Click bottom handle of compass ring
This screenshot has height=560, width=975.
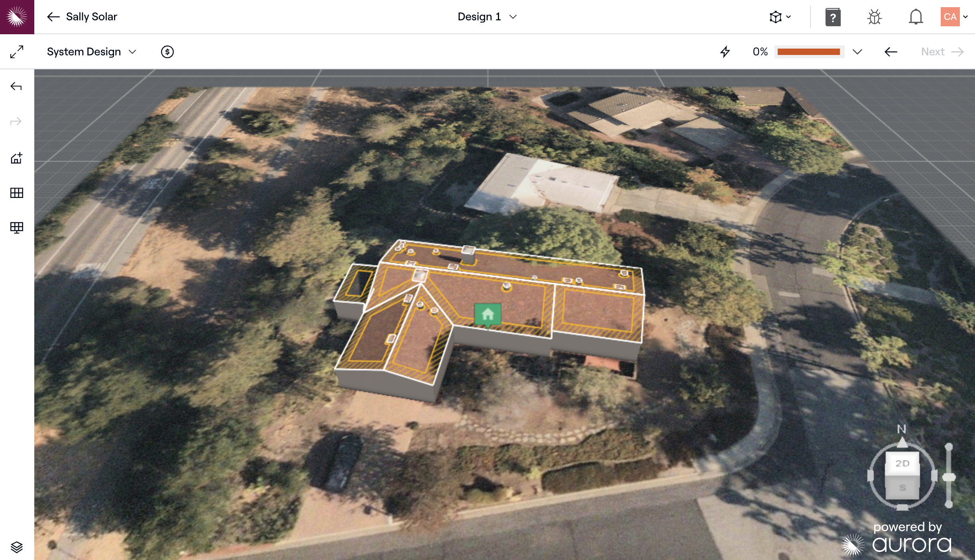[902, 507]
